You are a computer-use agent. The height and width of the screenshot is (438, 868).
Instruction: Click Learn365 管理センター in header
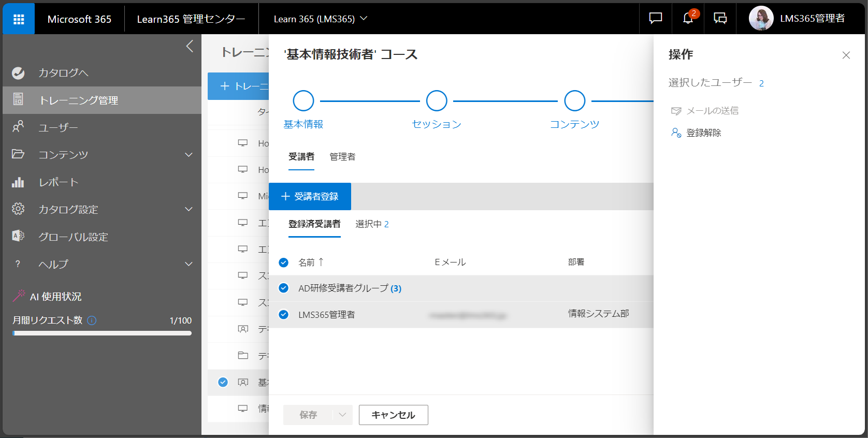tap(191, 19)
